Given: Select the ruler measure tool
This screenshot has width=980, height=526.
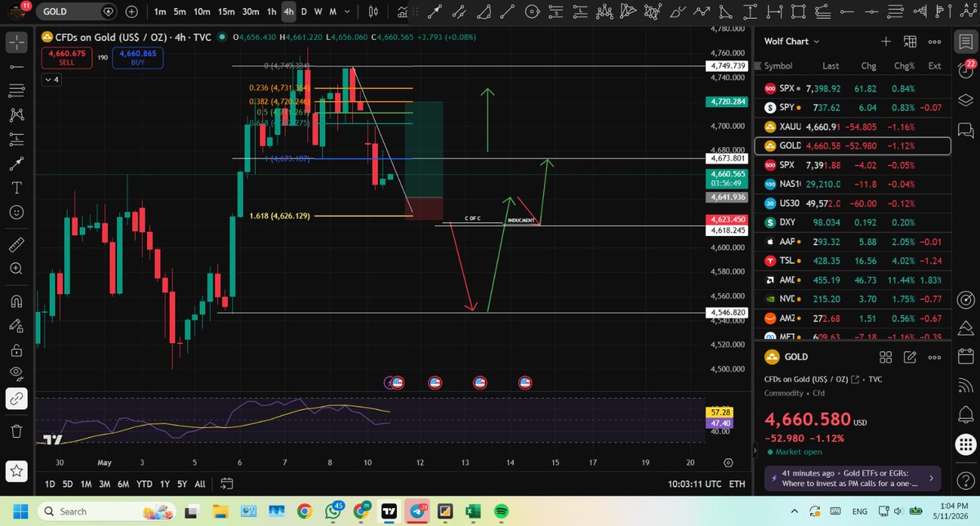Looking at the screenshot, I should (16, 243).
